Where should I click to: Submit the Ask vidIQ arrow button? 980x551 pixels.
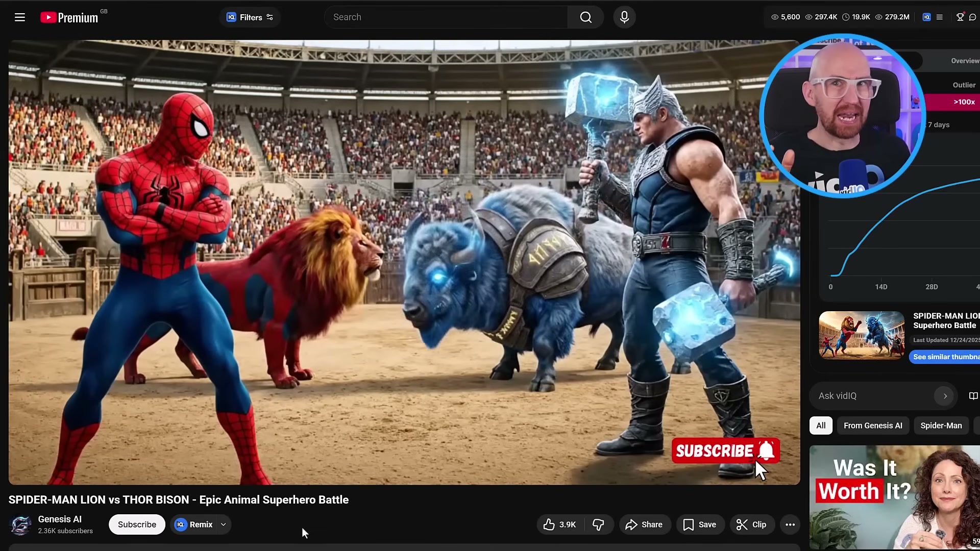click(x=945, y=396)
